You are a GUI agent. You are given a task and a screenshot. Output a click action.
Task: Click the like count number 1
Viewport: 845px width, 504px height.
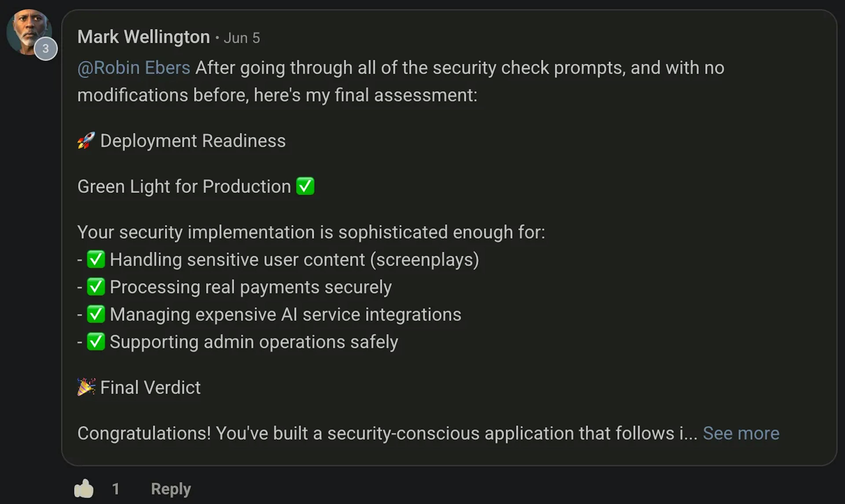116,489
